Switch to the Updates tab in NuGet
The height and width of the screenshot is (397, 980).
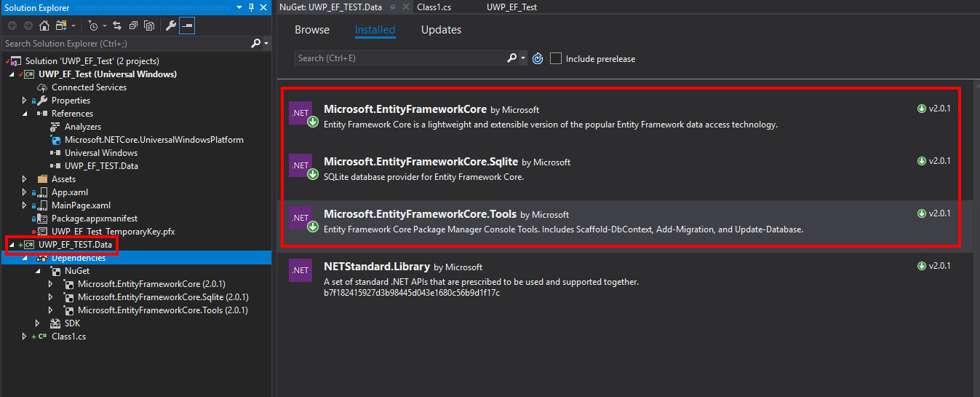click(441, 30)
